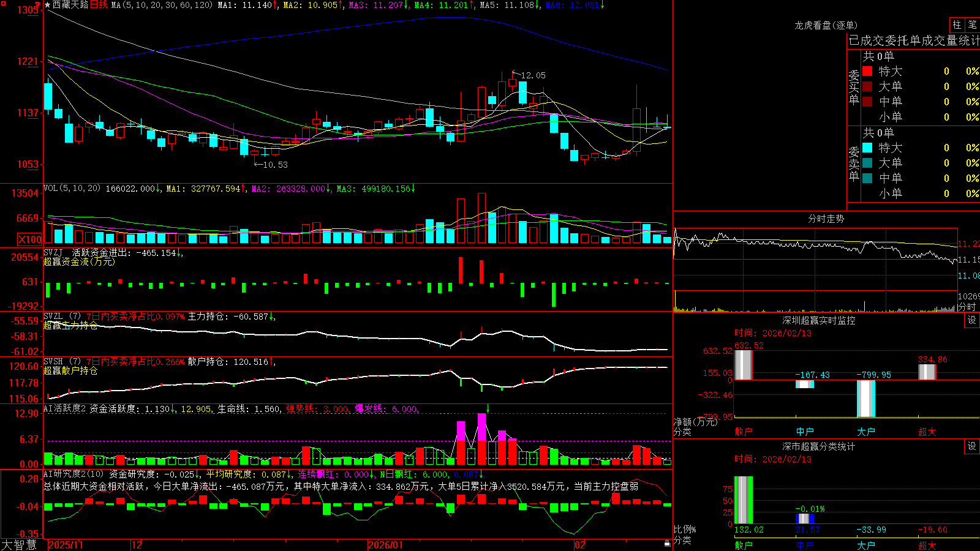Image resolution: width=980 pixels, height=551 pixels.
Task: Click the 大户 bar labeled -799.95
Action: pyautogui.click(x=865, y=399)
